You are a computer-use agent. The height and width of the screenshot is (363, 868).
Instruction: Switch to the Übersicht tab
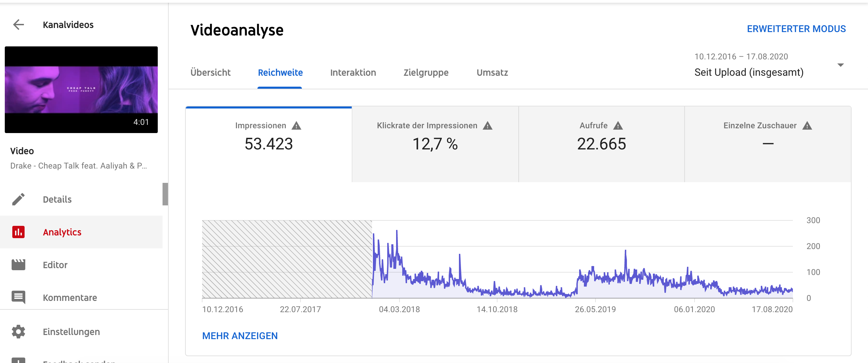(x=210, y=72)
